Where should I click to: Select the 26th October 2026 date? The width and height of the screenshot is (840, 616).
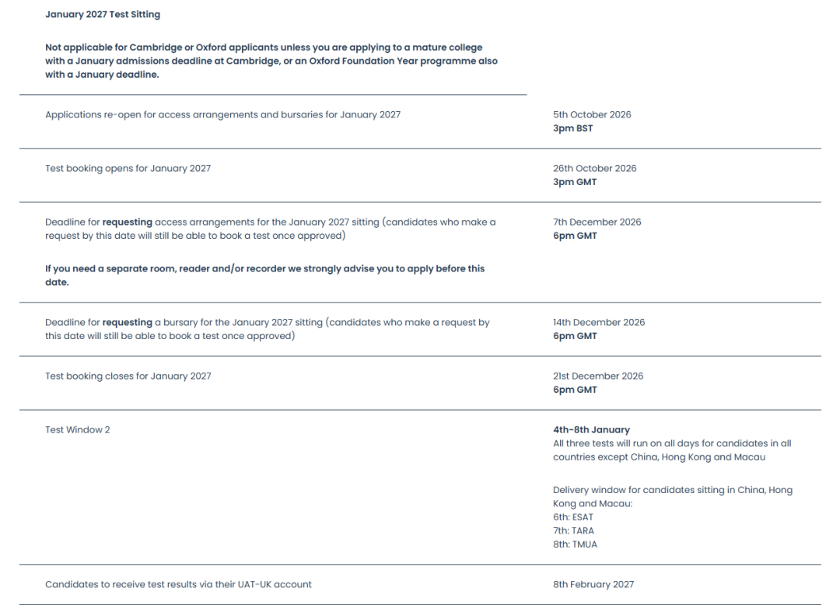pos(595,168)
